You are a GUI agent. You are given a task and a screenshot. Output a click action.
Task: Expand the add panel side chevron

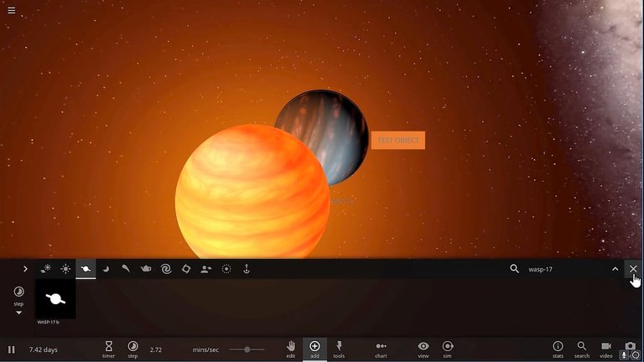tap(25, 269)
